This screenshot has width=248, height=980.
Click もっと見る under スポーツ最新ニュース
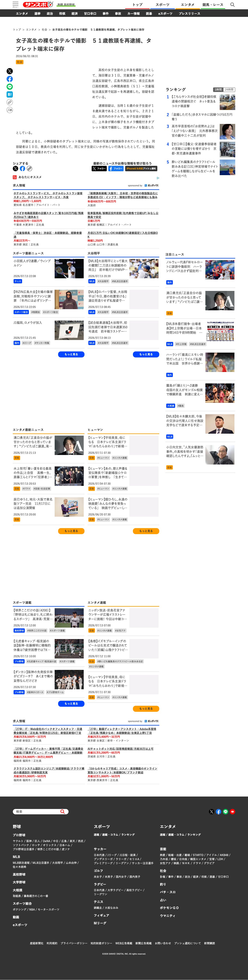point(71,354)
